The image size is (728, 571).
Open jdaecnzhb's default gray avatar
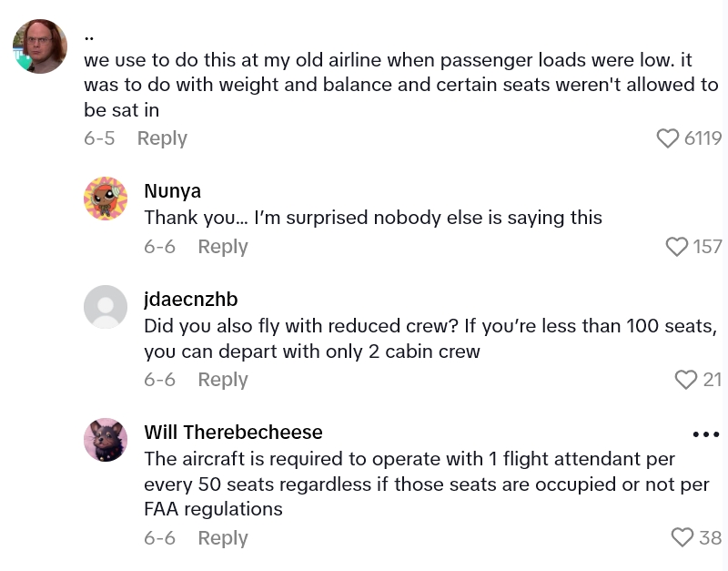click(106, 307)
